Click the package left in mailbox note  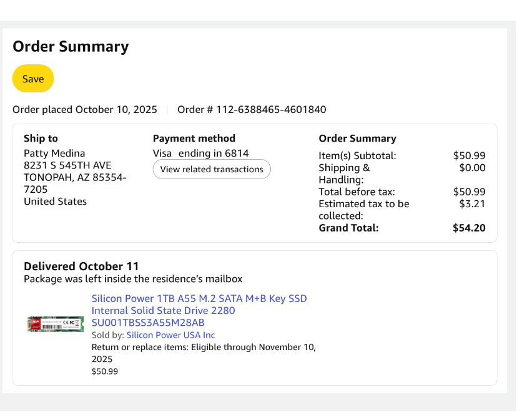(133, 279)
